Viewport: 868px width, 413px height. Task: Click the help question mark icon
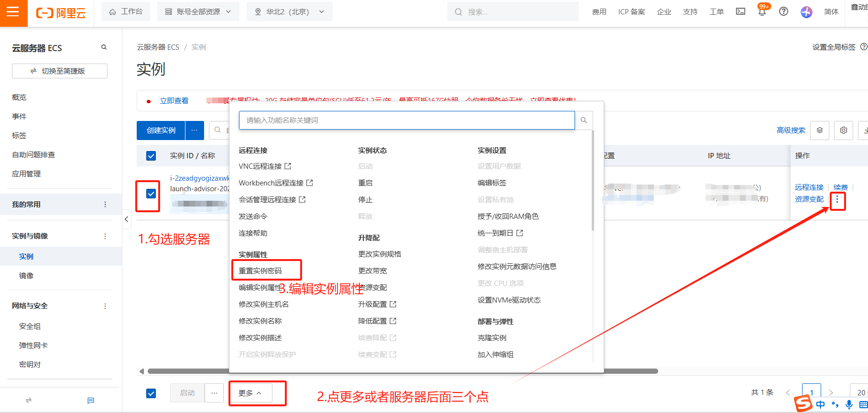[783, 11]
